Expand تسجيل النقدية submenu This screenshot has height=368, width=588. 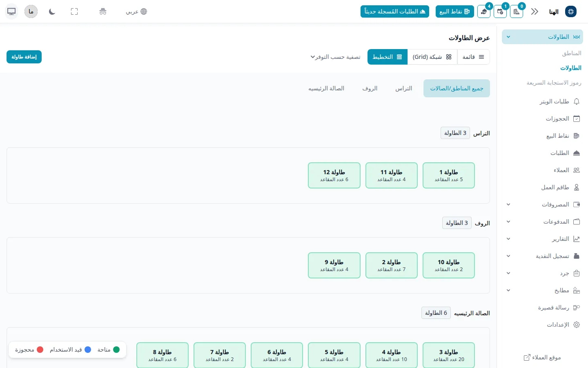(542, 256)
